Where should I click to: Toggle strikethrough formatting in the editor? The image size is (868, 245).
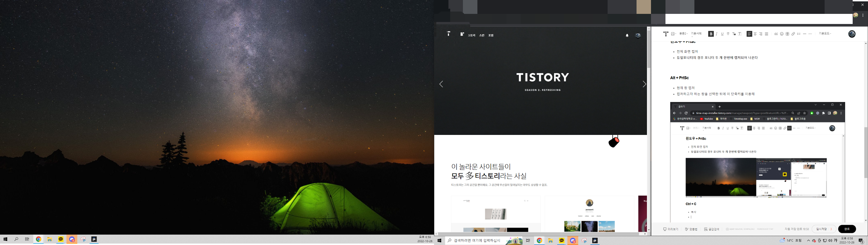click(728, 34)
